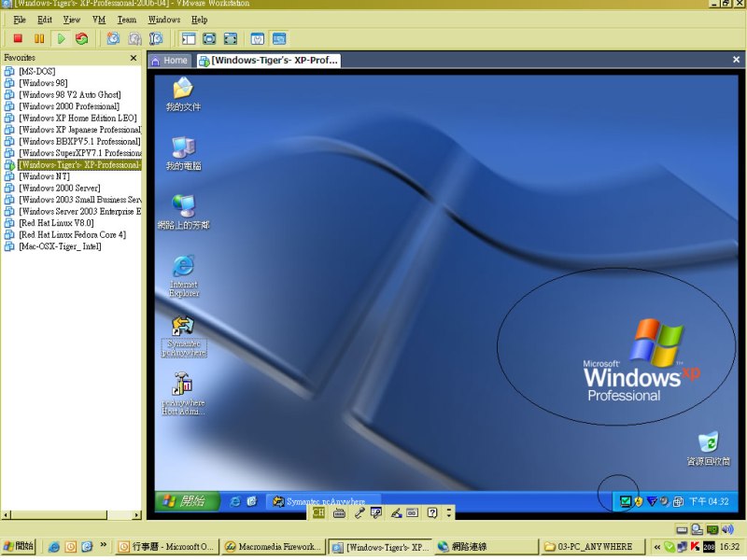Close the current VM tab with the X
The height and width of the screenshot is (560, 747).
point(736,60)
